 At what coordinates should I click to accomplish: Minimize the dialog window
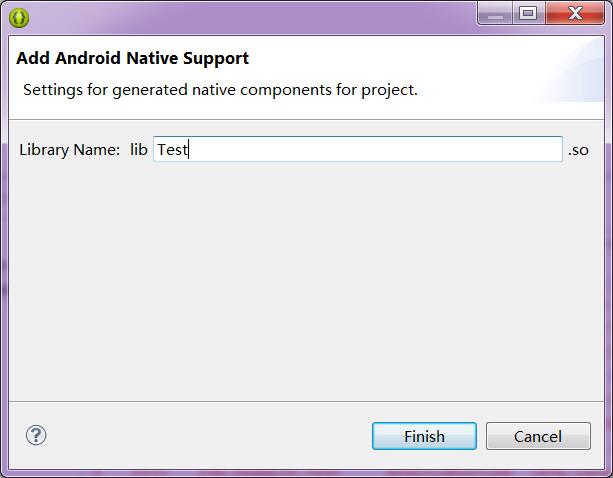coord(495,14)
